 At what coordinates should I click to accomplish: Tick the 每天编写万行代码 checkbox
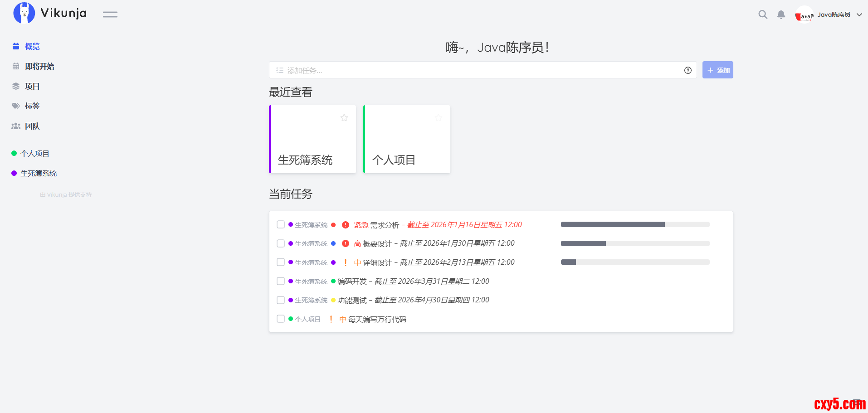(x=281, y=319)
